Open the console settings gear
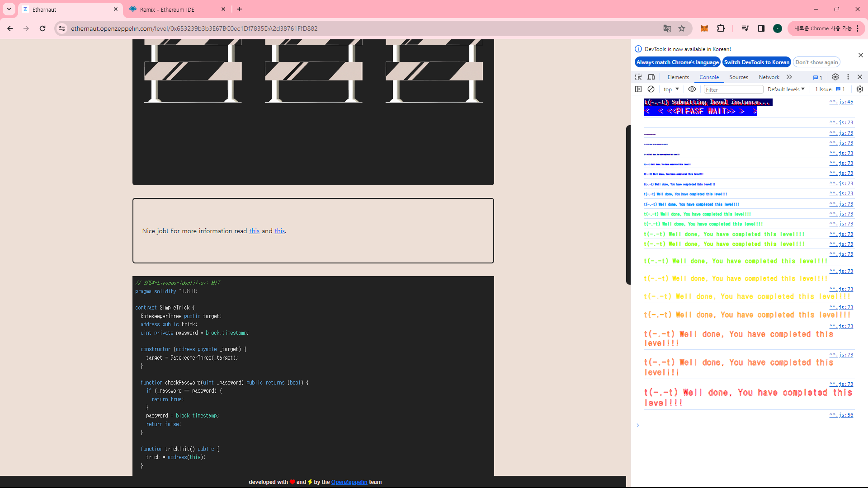The height and width of the screenshot is (488, 868). (860, 89)
